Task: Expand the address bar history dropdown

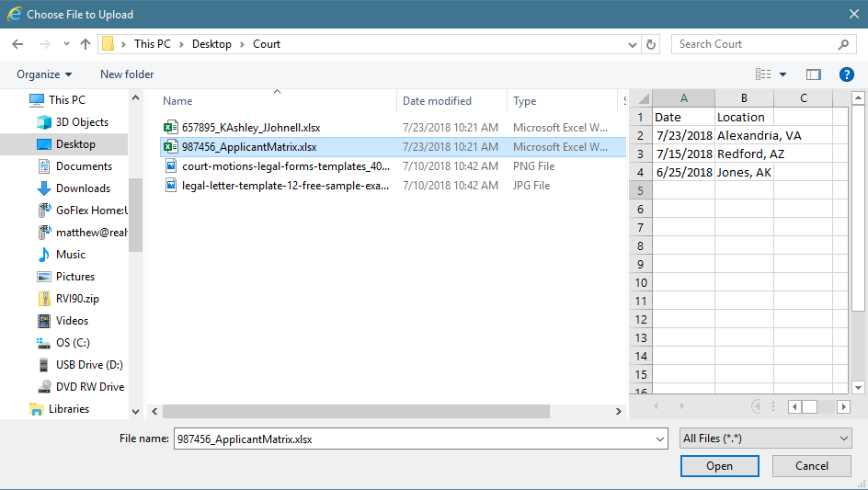Action: (x=633, y=44)
